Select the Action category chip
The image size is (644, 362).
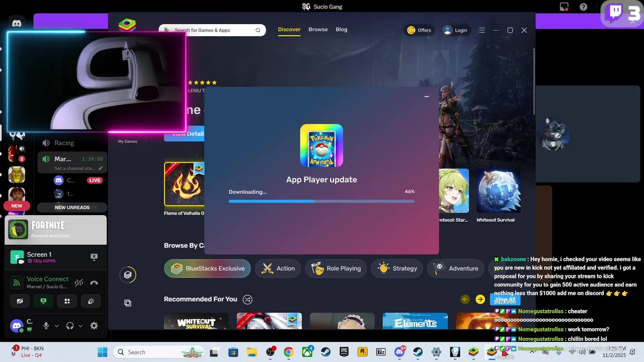click(278, 268)
